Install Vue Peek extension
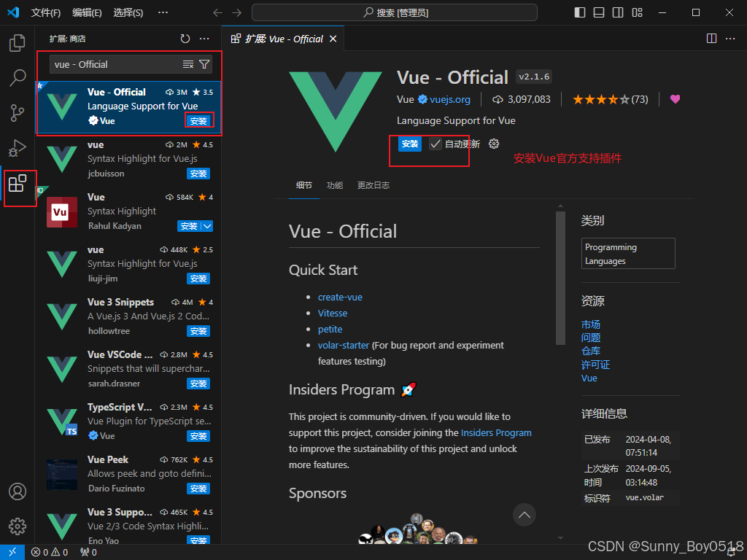 click(x=198, y=489)
